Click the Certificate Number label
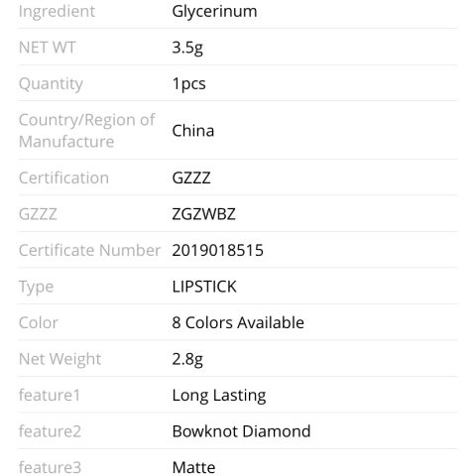This screenshot has height=476, width=476. pos(89,250)
